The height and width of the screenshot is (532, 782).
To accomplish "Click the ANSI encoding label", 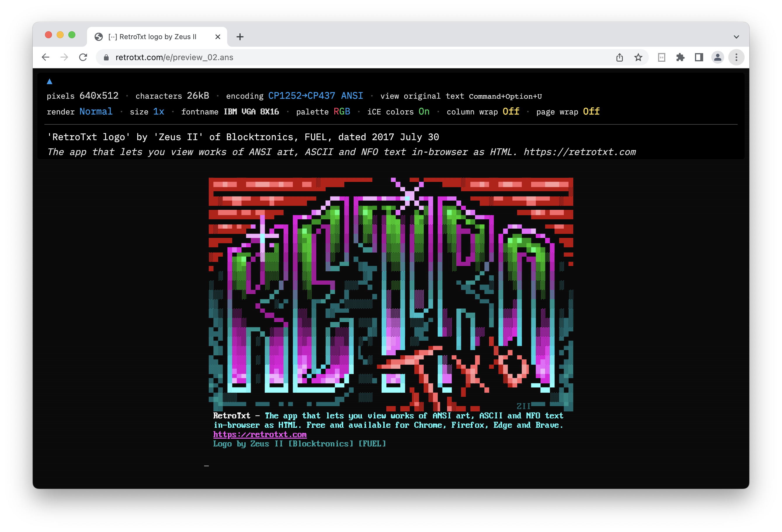I will (352, 96).
